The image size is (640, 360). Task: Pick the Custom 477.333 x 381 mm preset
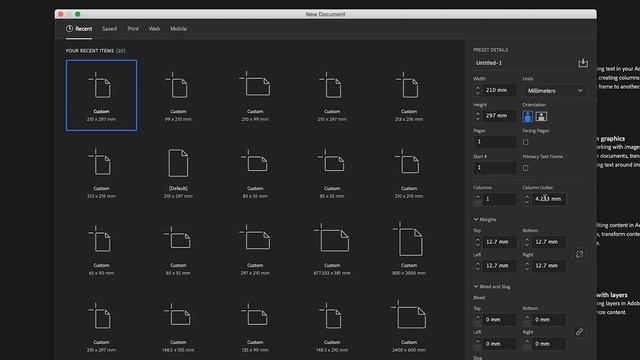(332, 249)
